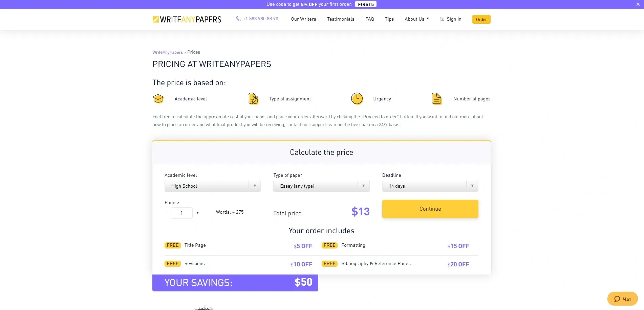The image size is (644, 310).
Task: Increase pages with the plus stepper
Action: 197,213
